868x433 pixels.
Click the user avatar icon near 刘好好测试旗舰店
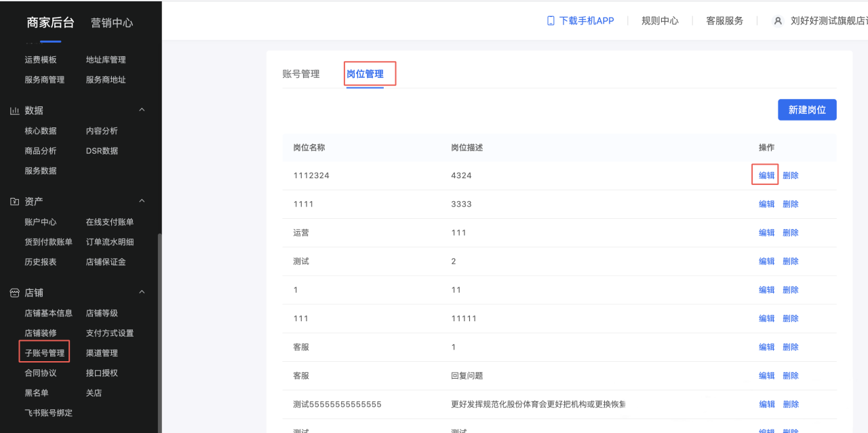click(x=777, y=20)
